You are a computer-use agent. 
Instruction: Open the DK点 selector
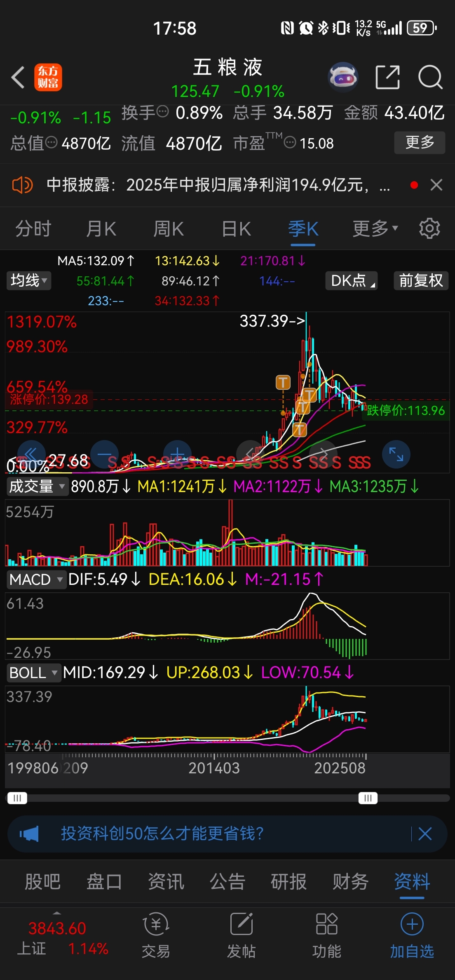click(x=352, y=280)
